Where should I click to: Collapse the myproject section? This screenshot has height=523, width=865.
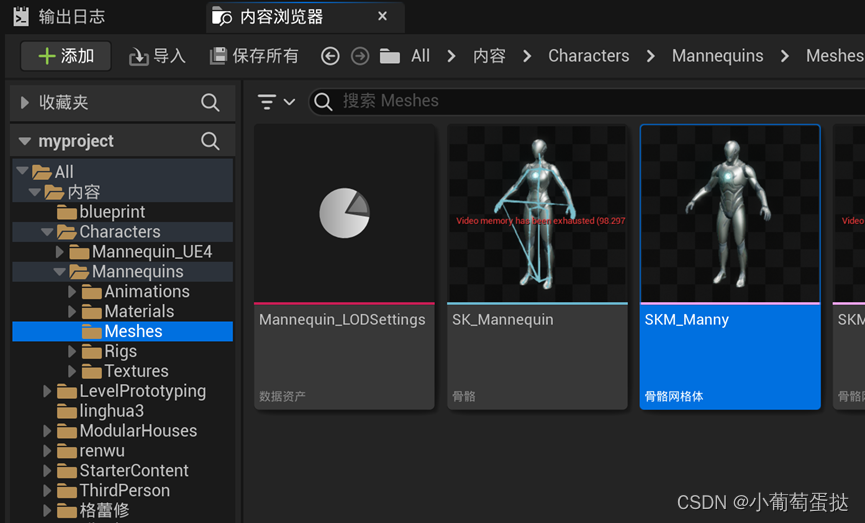(x=24, y=141)
